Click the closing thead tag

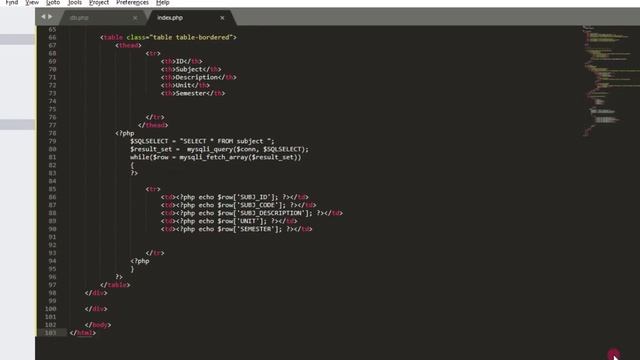(153, 125)
